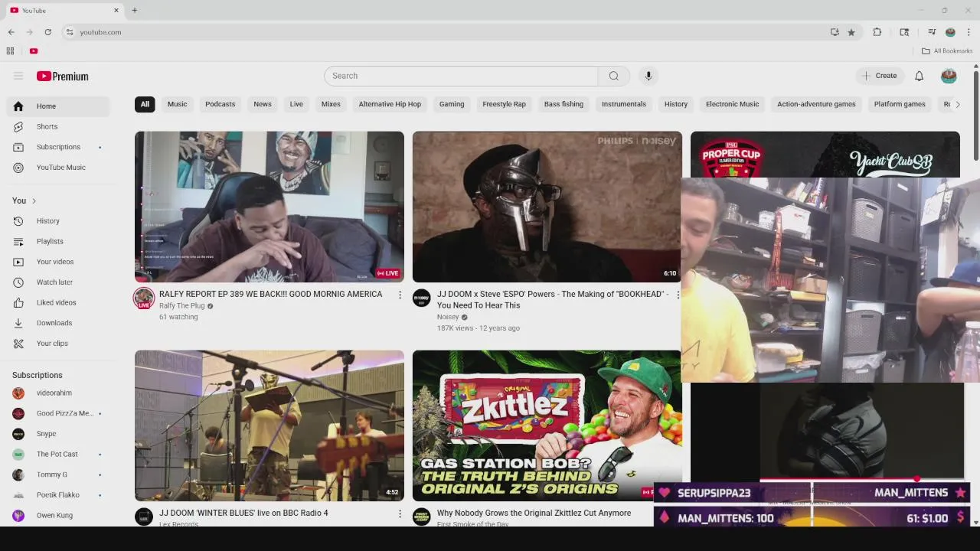Viewport: 980px width, 551px height.
Task: Open JJ DOOM Winter Blues thumbnail
Action: [269, 425]
